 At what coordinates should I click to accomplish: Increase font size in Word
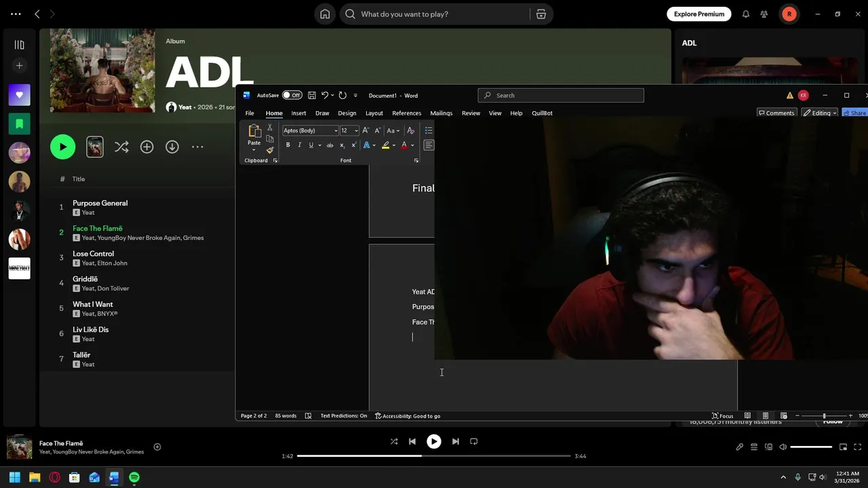click(x=366, y=130)
